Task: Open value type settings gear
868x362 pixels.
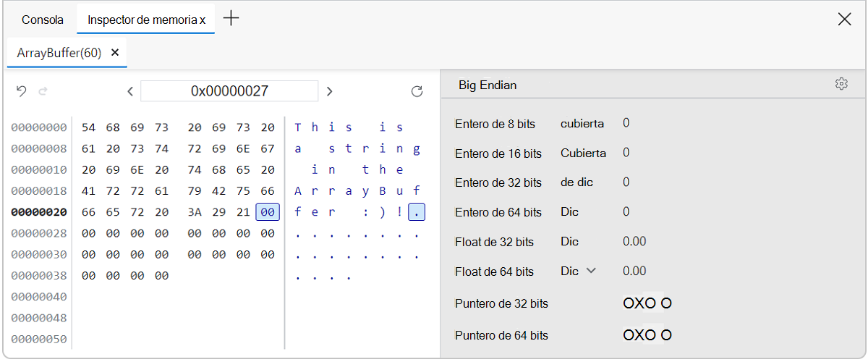Action: point(841,84)
